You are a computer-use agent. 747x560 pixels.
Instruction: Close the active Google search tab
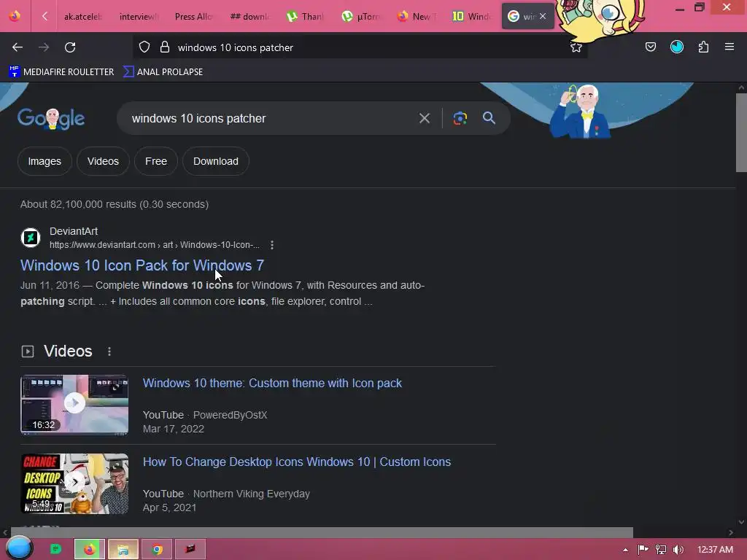click(x=543, y=16)
